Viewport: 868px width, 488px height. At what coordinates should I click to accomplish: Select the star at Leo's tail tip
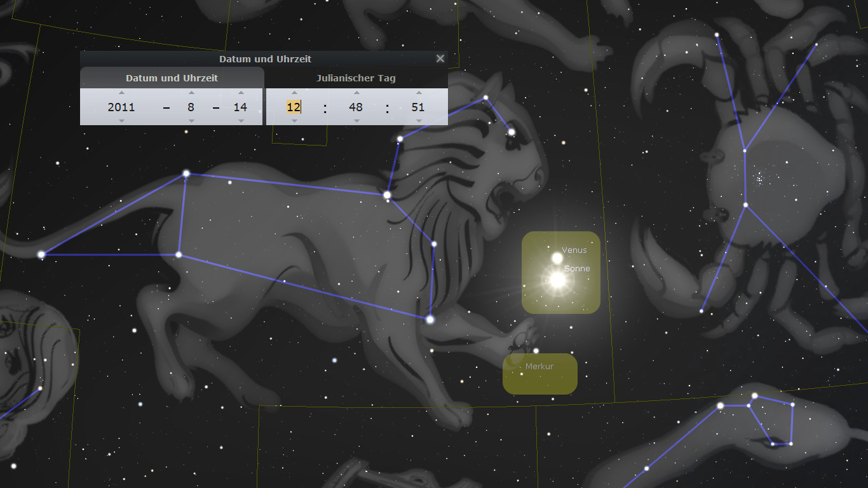coord(41,254)
